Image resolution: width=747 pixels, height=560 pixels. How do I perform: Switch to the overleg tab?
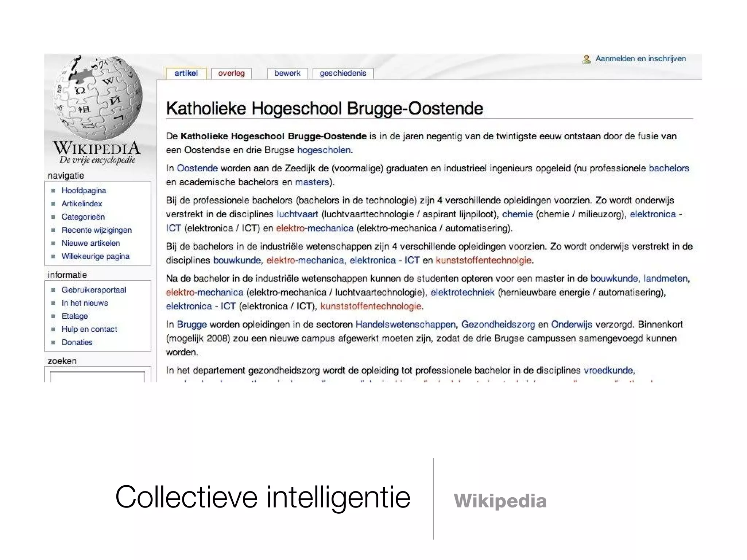pos(231,73)
